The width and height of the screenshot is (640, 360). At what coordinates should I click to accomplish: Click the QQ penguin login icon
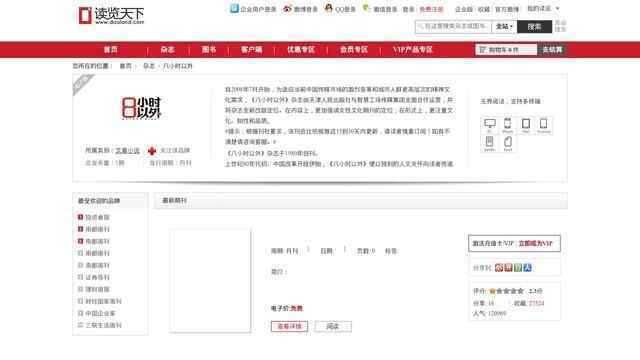(329, 8)
